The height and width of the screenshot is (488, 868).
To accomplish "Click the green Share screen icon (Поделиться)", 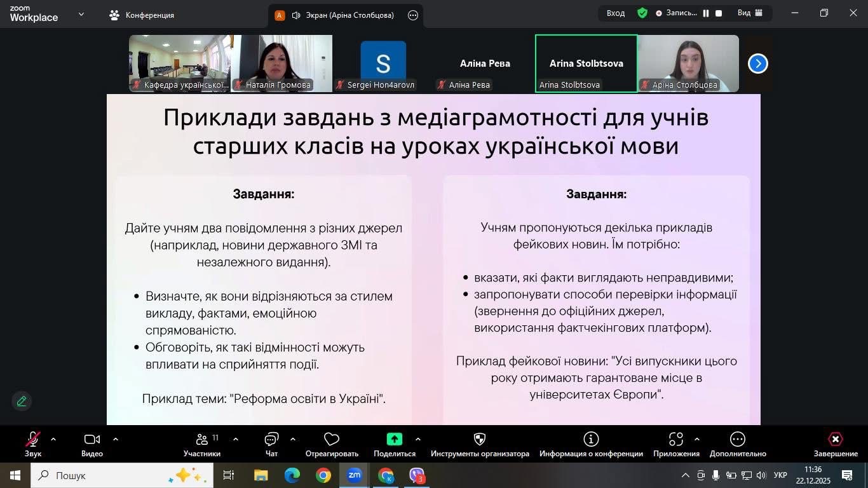I will (395, 440).
